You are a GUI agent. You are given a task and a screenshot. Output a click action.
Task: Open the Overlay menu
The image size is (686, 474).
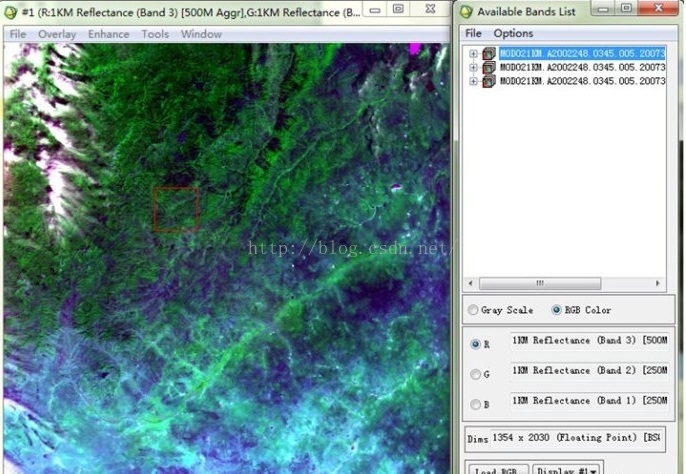57,34
